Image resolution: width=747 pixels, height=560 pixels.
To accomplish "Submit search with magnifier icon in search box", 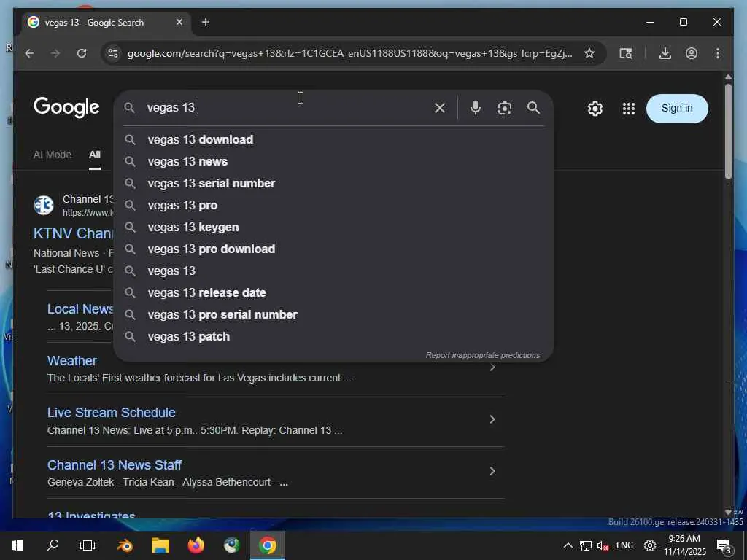I will coord(533,108).
